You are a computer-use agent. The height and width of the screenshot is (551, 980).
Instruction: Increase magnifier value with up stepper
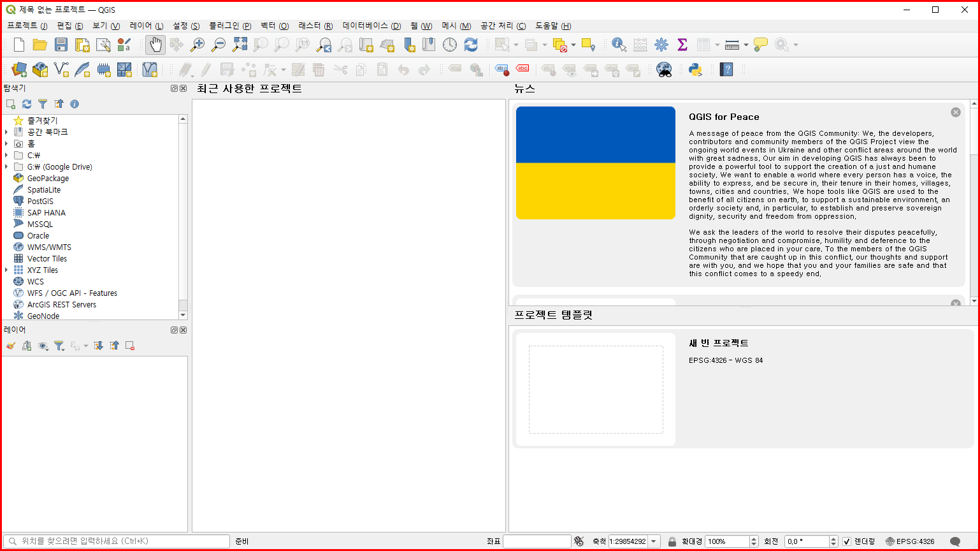(754, 539)
